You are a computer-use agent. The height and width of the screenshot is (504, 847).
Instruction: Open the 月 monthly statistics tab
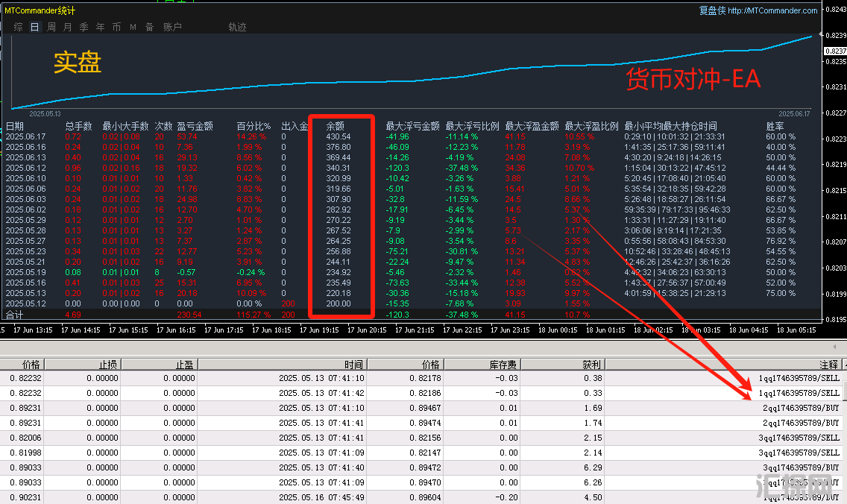pyautogui.click(x=68, y=27)
